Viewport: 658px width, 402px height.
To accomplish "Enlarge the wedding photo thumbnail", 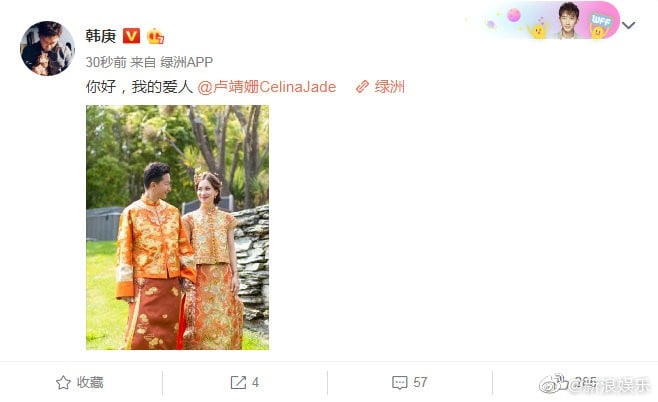I will coord(178,227).
